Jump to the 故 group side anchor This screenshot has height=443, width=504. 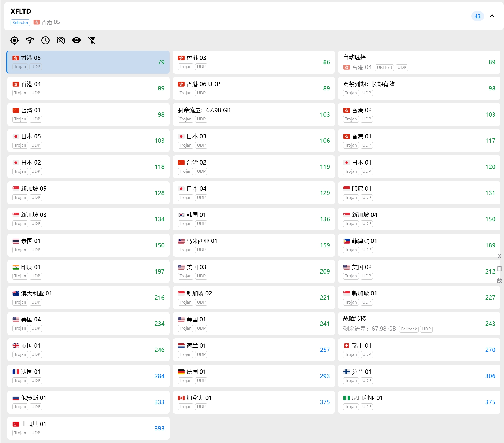tap(499, 281)
